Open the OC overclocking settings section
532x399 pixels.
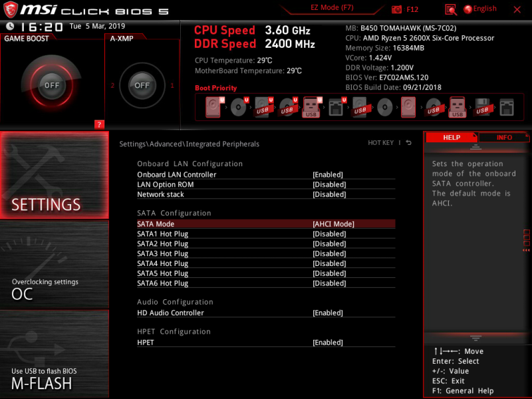55,265
